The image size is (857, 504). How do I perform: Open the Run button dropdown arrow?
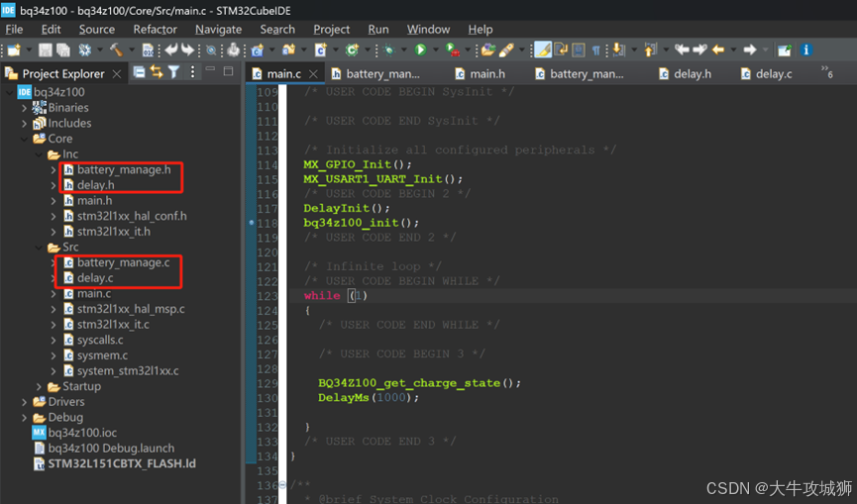(436, 50)
